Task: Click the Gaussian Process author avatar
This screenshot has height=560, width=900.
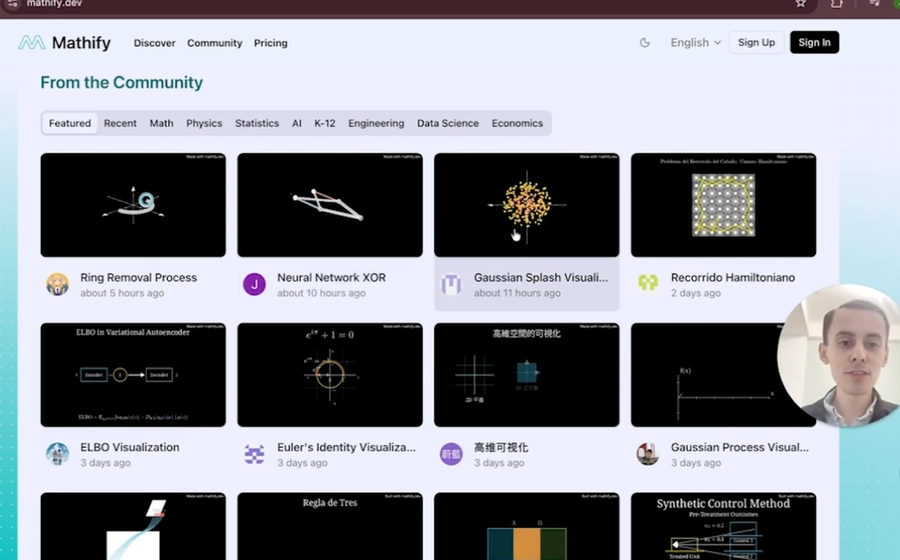Action: [x=648, y=454]
